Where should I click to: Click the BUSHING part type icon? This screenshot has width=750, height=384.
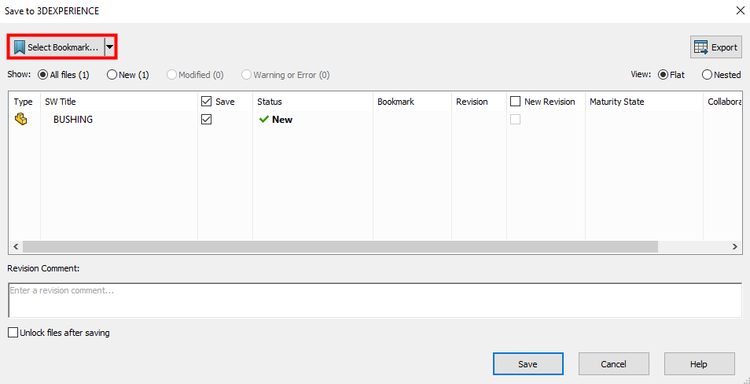21,119
